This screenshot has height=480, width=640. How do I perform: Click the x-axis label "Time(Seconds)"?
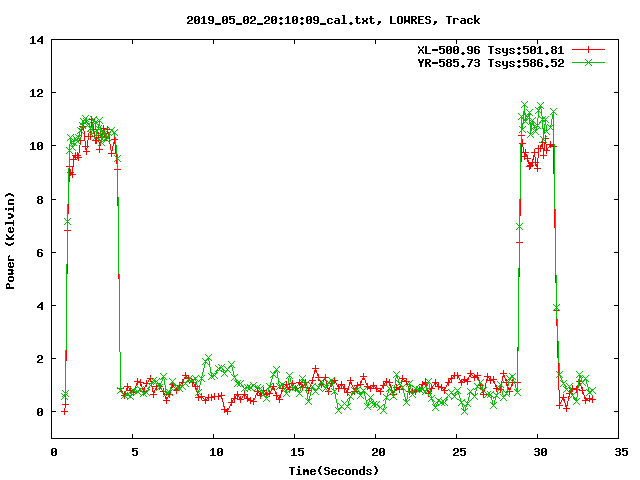[333, 471]
